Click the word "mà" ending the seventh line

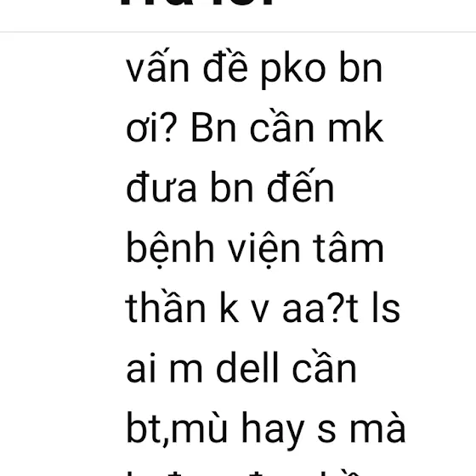(377, 427)
